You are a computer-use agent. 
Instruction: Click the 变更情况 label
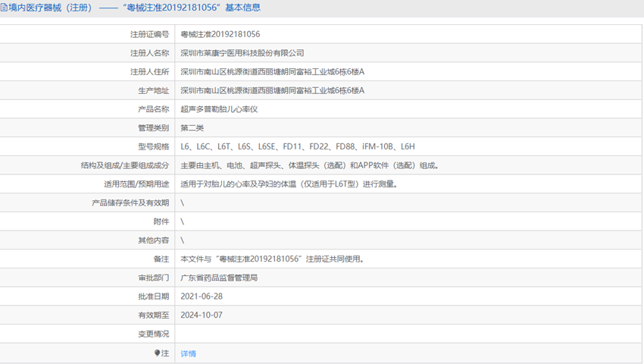153,334
